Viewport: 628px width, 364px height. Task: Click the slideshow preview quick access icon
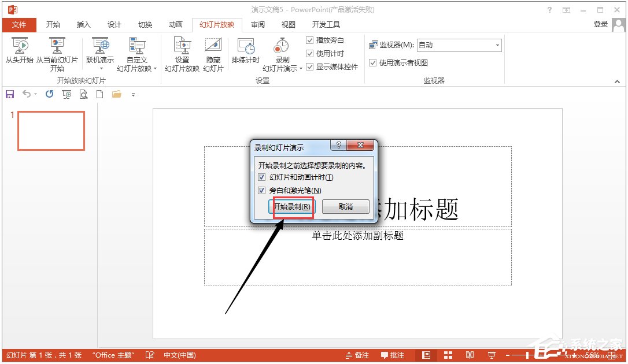67,94
